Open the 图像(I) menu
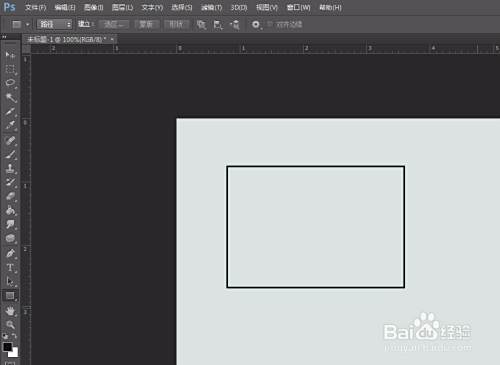Image resolution: width=500 pixels, height=365 pixels. coord(93,7)
